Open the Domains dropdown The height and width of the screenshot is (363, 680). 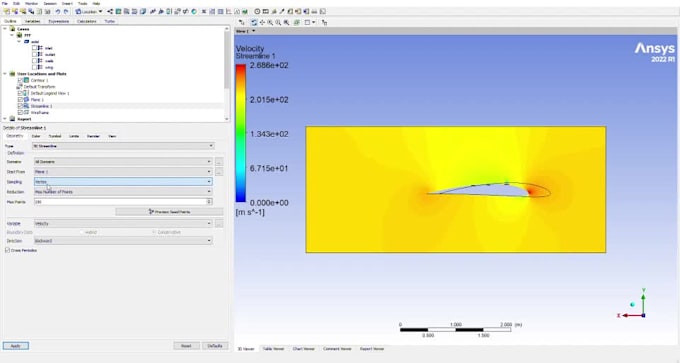coord(123,162)
